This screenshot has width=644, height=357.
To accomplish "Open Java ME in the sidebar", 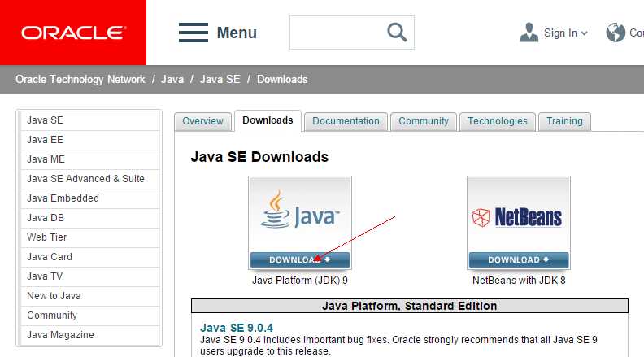I will (90, 159).
